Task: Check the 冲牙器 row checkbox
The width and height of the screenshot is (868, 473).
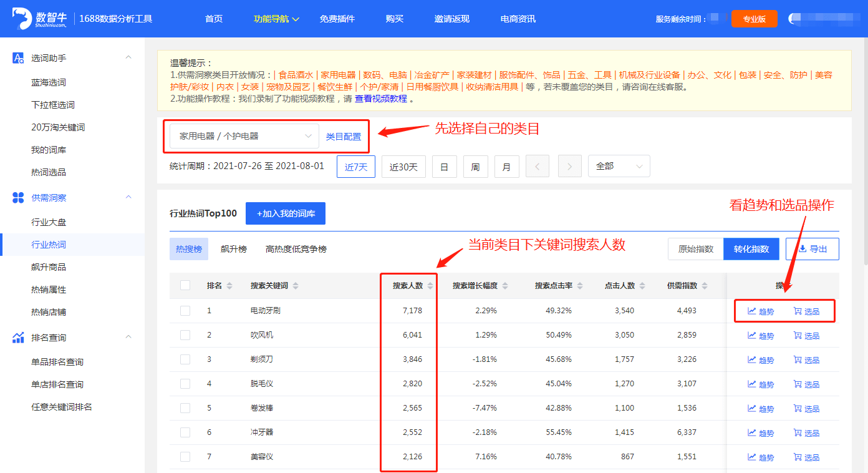Action: [x=185, y=432]
